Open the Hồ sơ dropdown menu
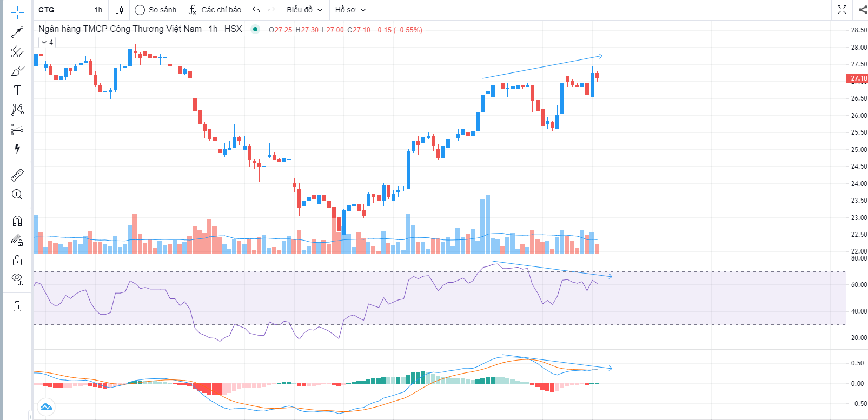This screenshot has width=868, height=420. point(350,10)
